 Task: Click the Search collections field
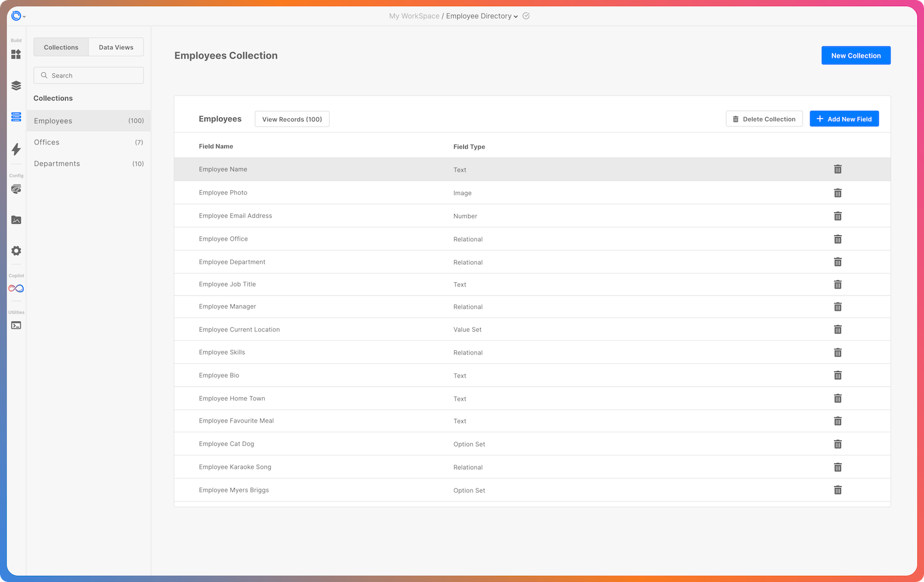point(88,75)
